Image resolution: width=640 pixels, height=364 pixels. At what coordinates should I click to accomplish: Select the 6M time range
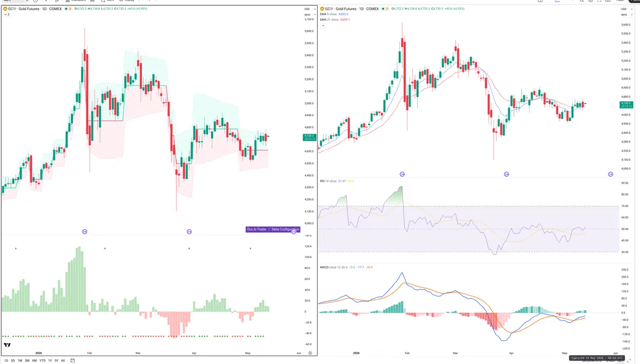point(34,361)
